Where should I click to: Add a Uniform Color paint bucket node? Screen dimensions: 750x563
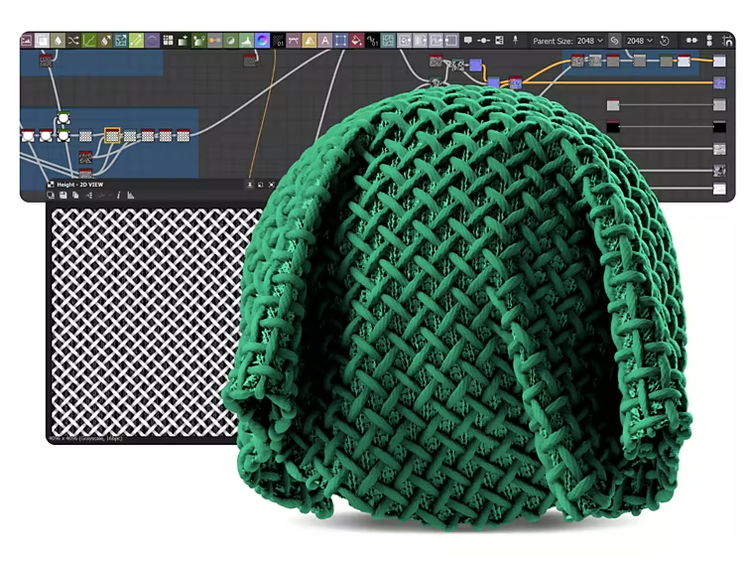tap(356, 41)
